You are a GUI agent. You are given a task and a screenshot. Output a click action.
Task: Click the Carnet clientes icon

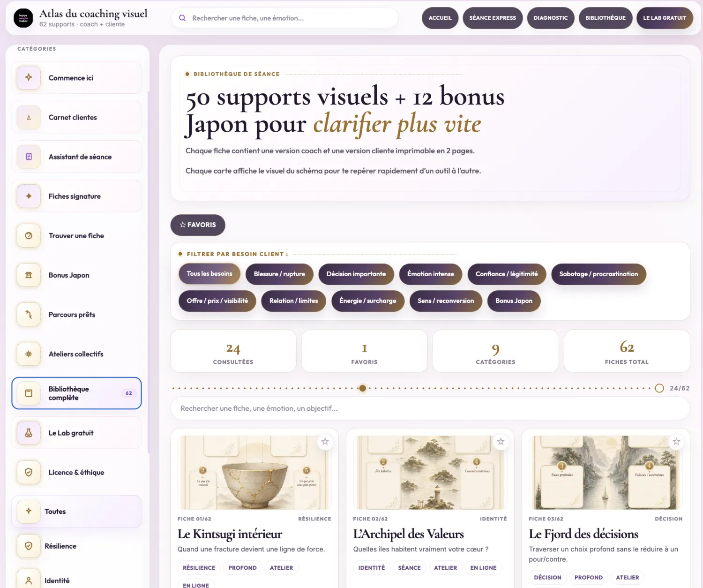[x=29, y=117]
